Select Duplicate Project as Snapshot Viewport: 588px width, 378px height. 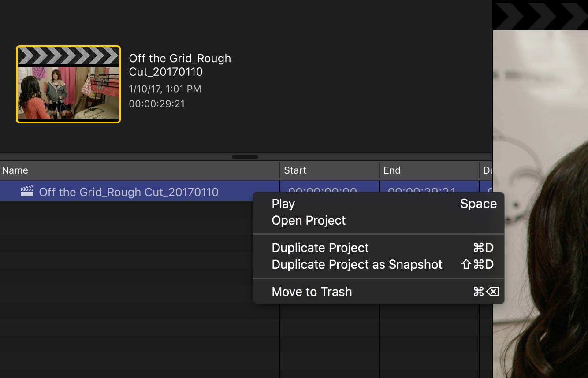tap(379, 265)
